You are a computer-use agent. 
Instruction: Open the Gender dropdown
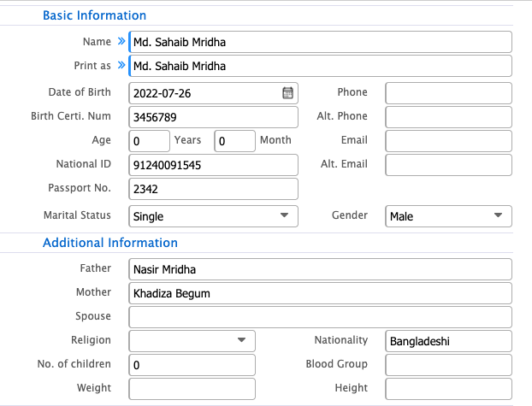coord(448,216)
